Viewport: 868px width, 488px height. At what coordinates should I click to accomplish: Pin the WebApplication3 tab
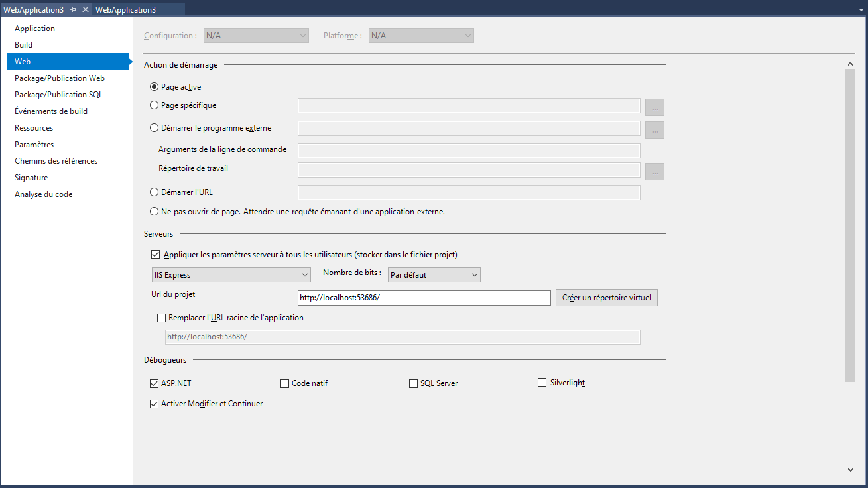[74, 10]
